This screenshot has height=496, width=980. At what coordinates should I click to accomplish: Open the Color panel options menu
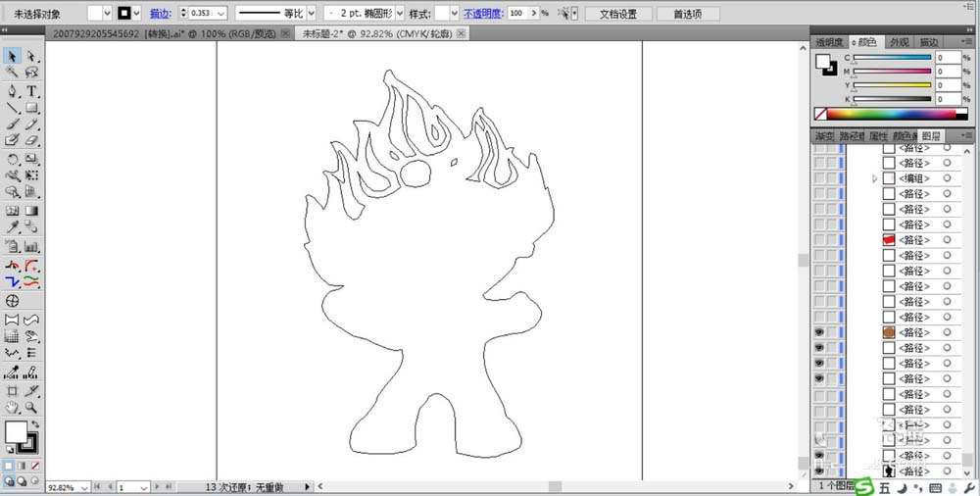click(967, 41)
